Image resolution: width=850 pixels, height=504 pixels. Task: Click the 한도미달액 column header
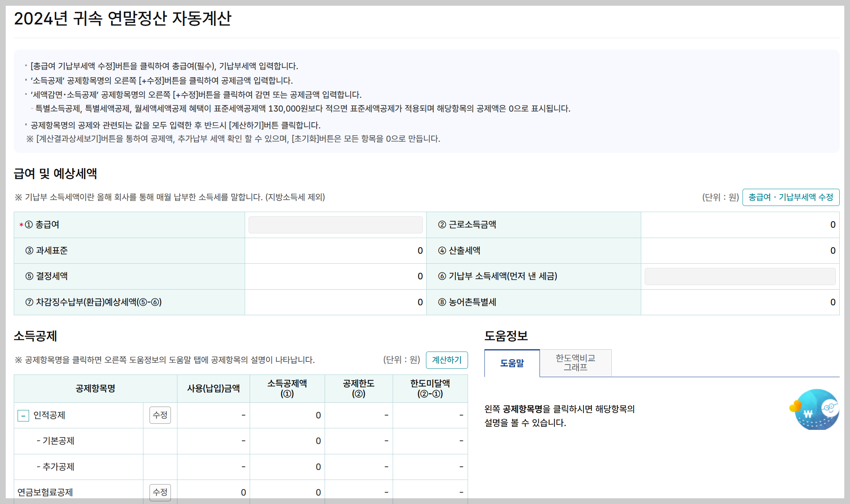coord(430,389)
